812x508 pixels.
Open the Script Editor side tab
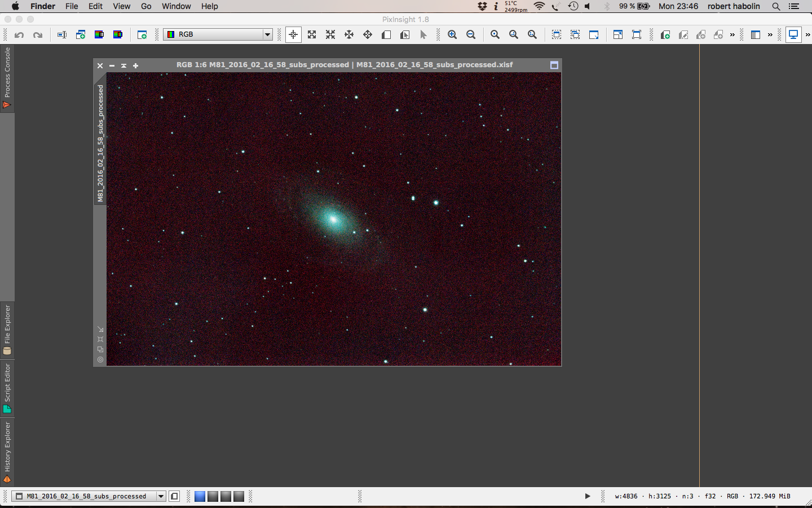[7, 388]
